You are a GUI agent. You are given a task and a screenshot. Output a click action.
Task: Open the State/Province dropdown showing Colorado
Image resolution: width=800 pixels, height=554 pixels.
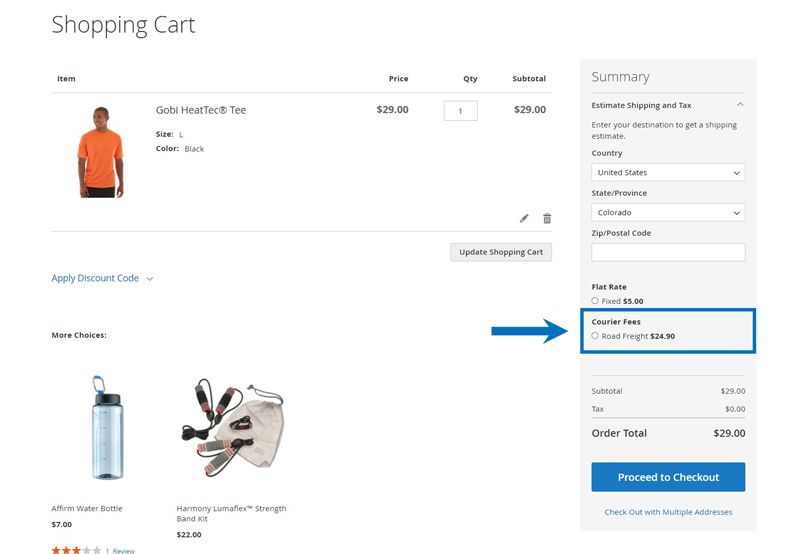(668, 212)
